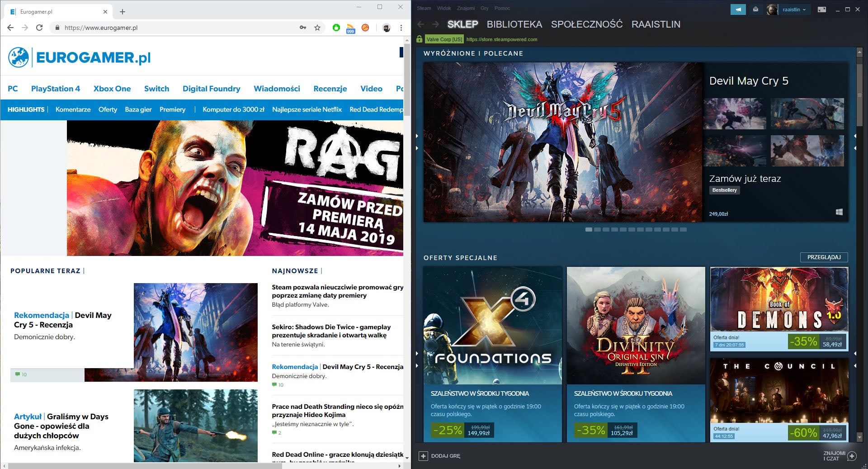This screenshot has width=868, height=469.
Task: Open the Wiadomości section on Eurogamer
Action: [x=277, y=89]
